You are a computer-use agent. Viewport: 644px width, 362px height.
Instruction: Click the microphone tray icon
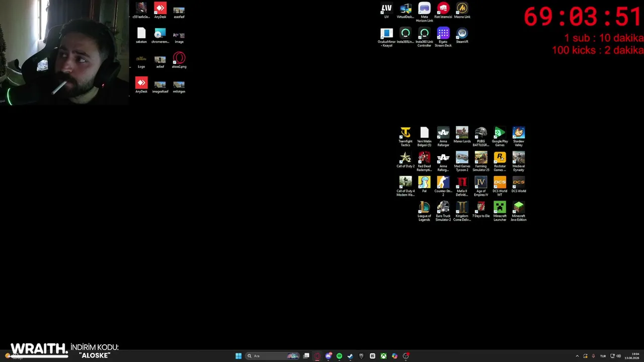pos(594,356)
